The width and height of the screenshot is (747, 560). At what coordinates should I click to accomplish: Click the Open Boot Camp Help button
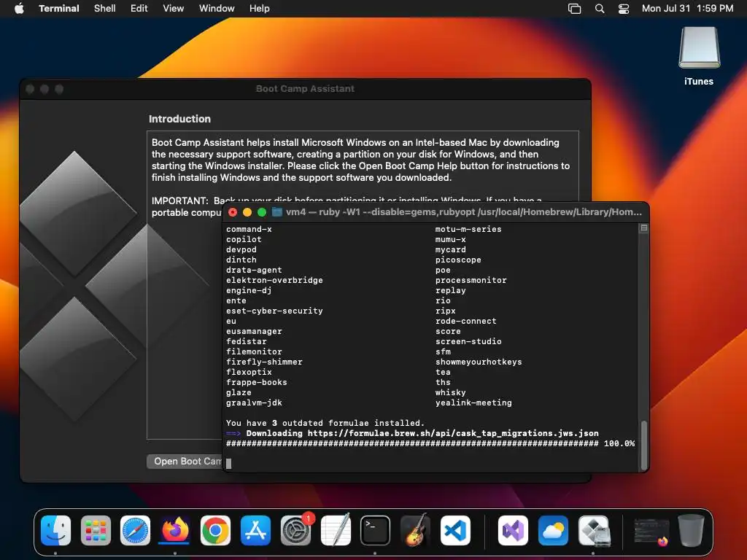[x=185, y=462]
